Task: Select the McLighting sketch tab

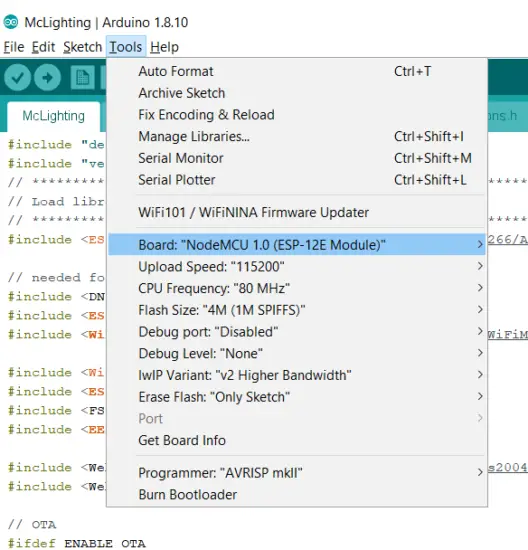Action: click(x=54, y=116)
